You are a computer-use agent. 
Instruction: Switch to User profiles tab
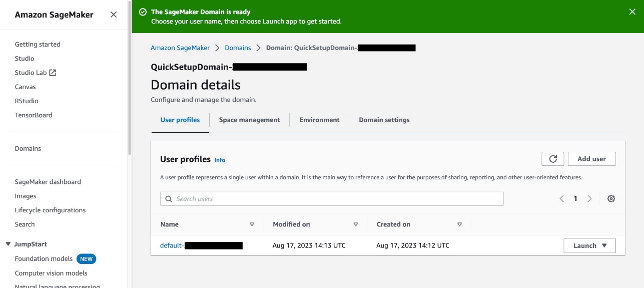[180, 120]
